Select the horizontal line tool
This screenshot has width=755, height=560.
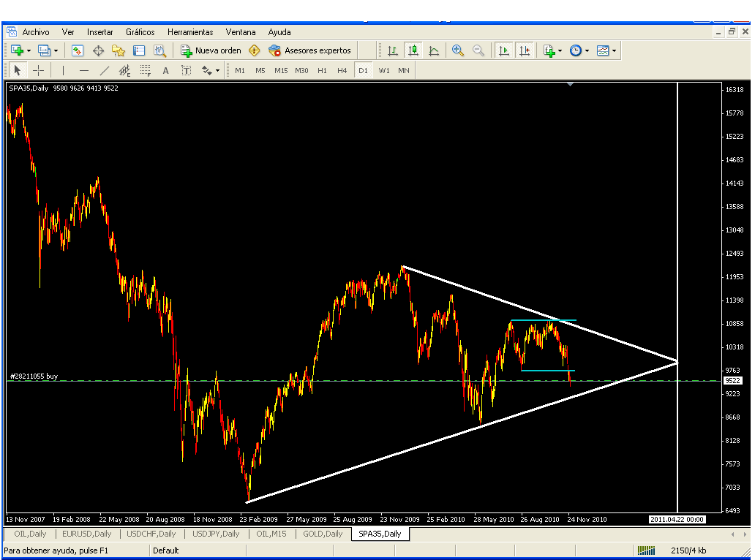[x=84, y=71]
